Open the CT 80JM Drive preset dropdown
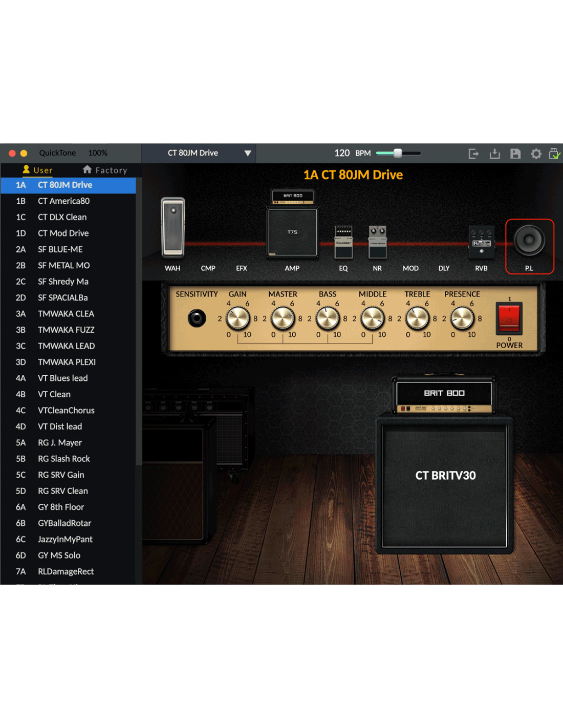The width and height of the screenshot is (563, 728). pos(199,153)
